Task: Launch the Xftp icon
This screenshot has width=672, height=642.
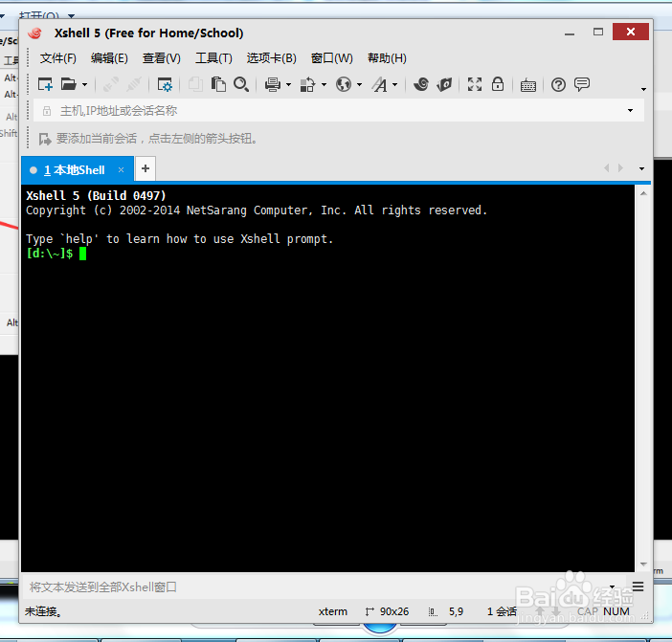Action: point(445,84)
